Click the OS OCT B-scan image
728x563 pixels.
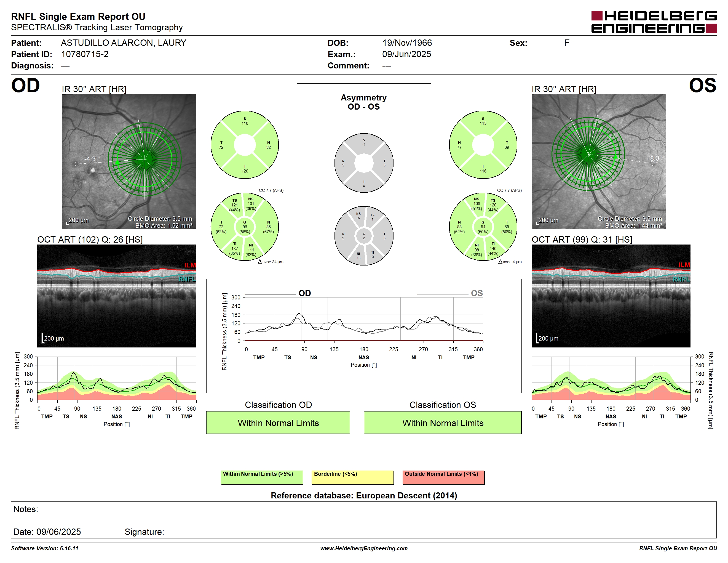point(611,296)
